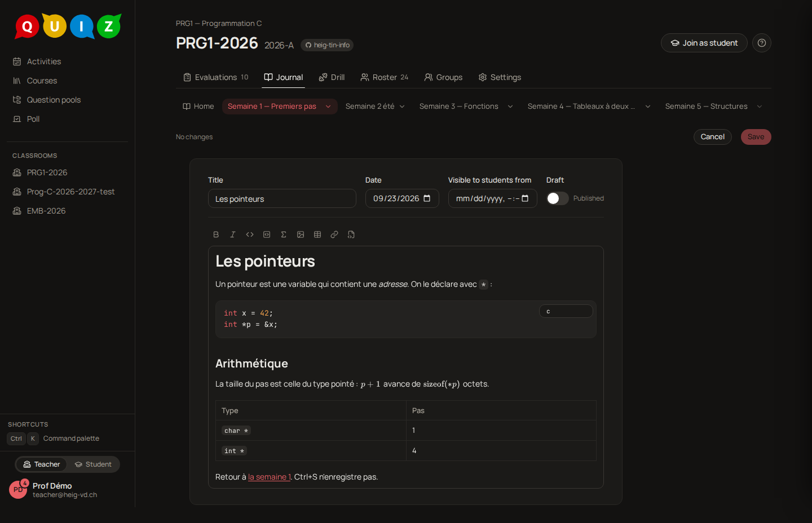Open the code block language selector showing c

[566, 311]
